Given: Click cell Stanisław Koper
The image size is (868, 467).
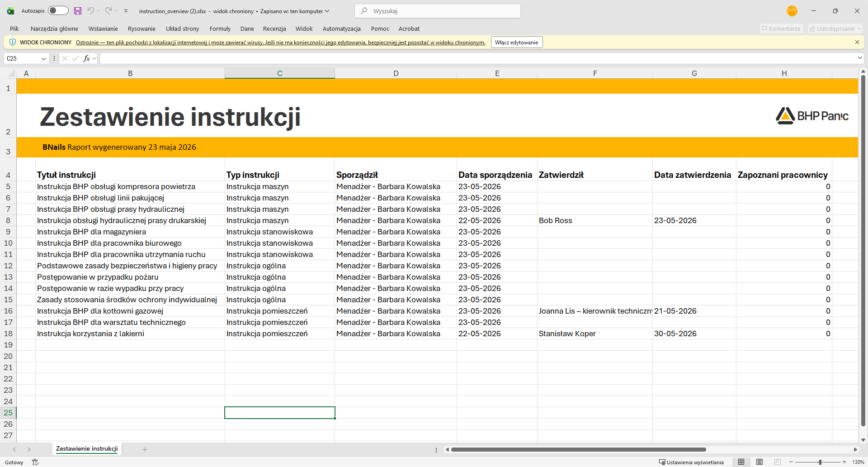Looking at the screenshot, I should click(x=595, y=334).
